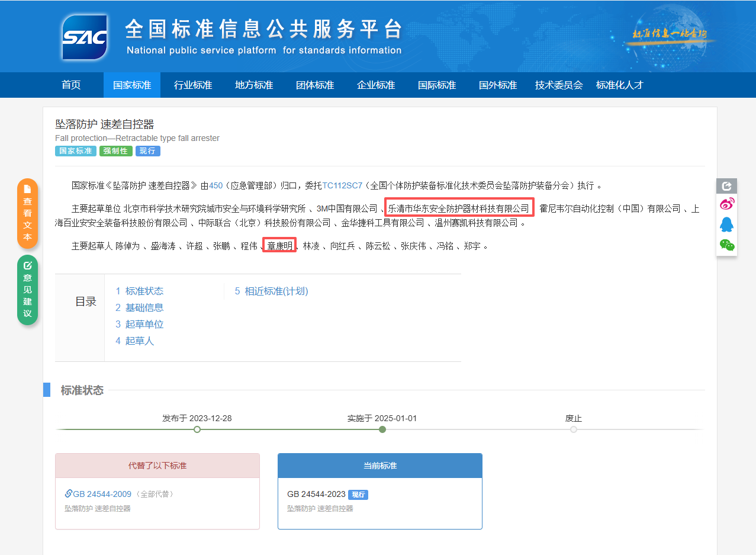Click the 450 department link
Viewport: 756px width, 555px height.
click(215, 185)
